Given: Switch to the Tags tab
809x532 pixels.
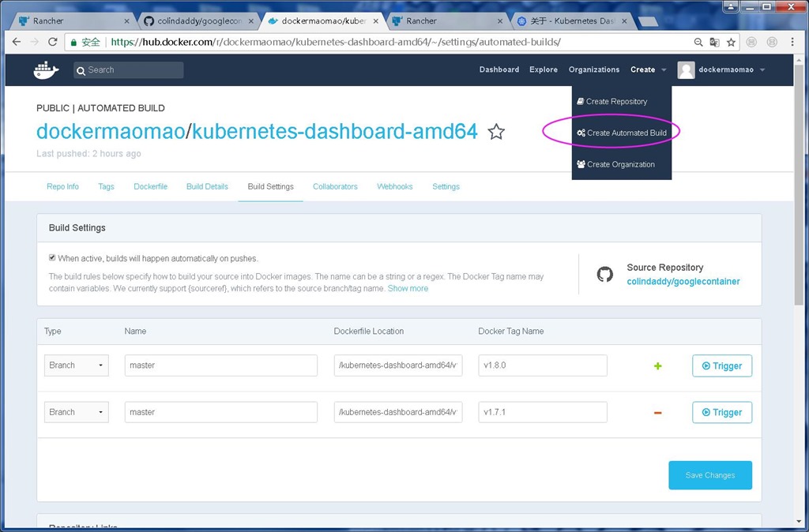Looking at the screenshot, I should coord(107,186).
